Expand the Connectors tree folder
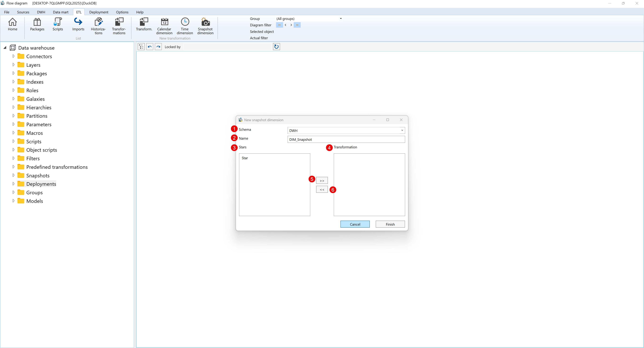 click(x=13, y=56)
